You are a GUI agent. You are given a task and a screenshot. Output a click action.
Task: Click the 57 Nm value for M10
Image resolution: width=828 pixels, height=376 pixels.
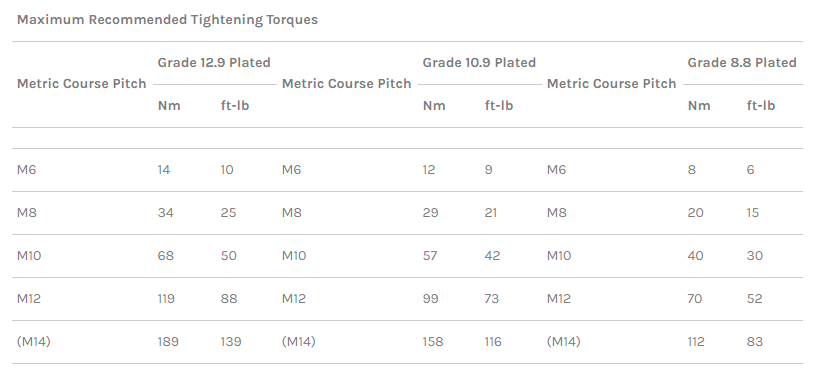click(430, 256)
